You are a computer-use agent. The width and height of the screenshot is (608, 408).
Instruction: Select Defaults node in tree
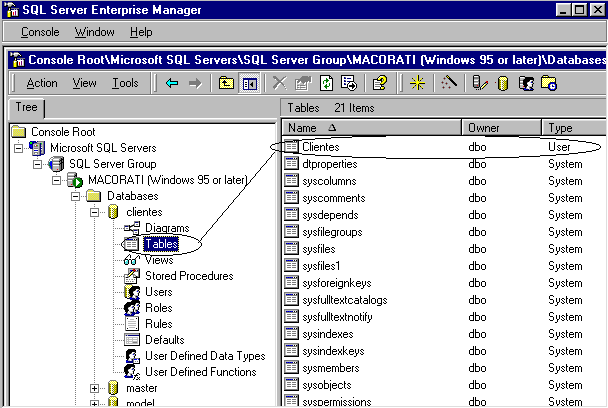pyautogui.click(x=165, y=340)
